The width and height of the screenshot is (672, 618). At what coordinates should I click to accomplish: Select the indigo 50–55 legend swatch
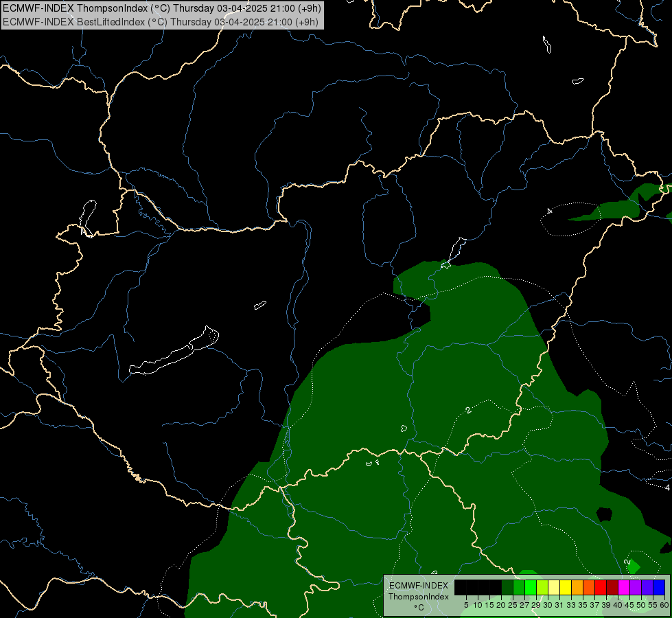pyautogui.click(x=647, y=588)
